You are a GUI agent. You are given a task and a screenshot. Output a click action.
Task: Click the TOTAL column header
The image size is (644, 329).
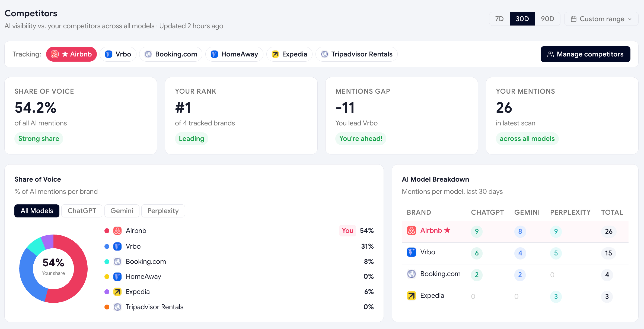pos(612,212)
